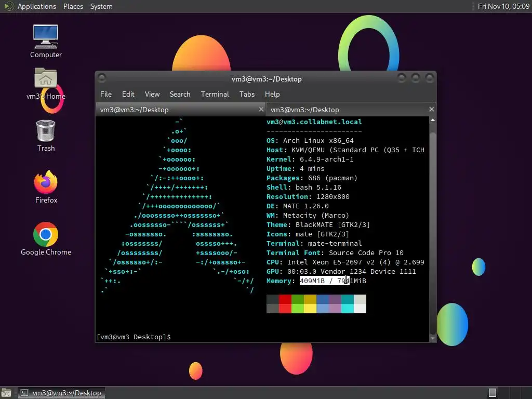Screen dimensions: 532x399
Task: Click the terminal vertical scrollbar thumb
Action: (433, 232)
